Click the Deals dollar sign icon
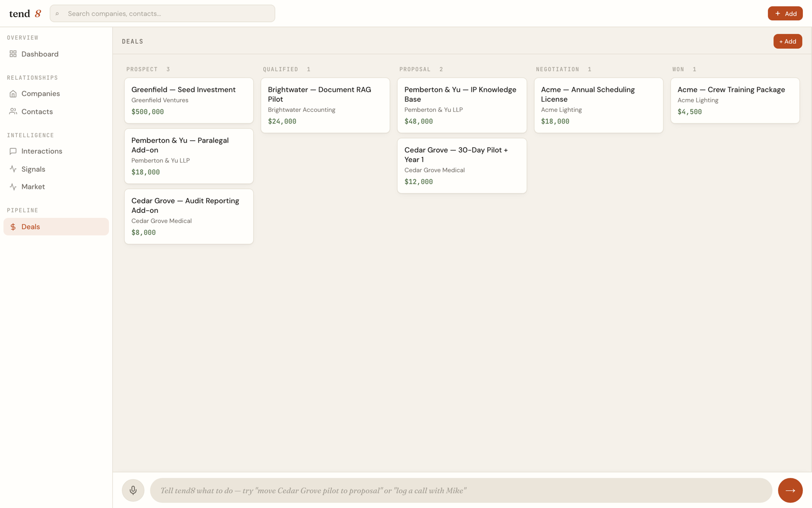Viewport: 812px width, 508px height. click(x=13, y=227)
